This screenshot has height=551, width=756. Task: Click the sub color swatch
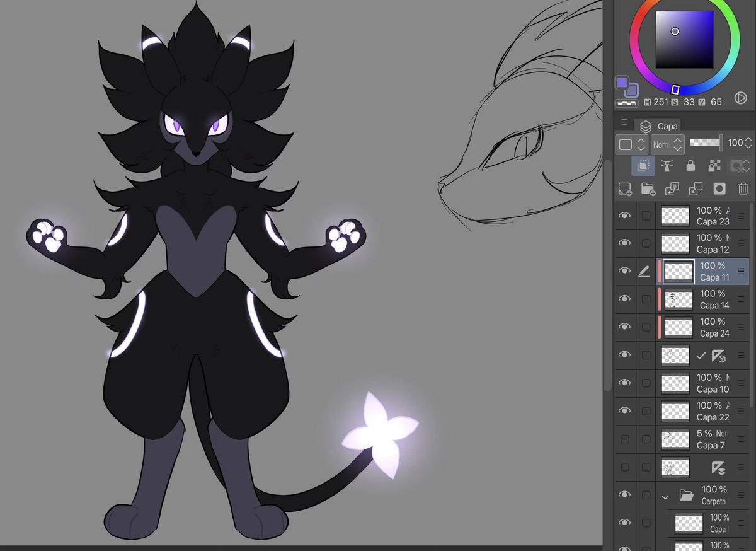click(x=632, y=91)
